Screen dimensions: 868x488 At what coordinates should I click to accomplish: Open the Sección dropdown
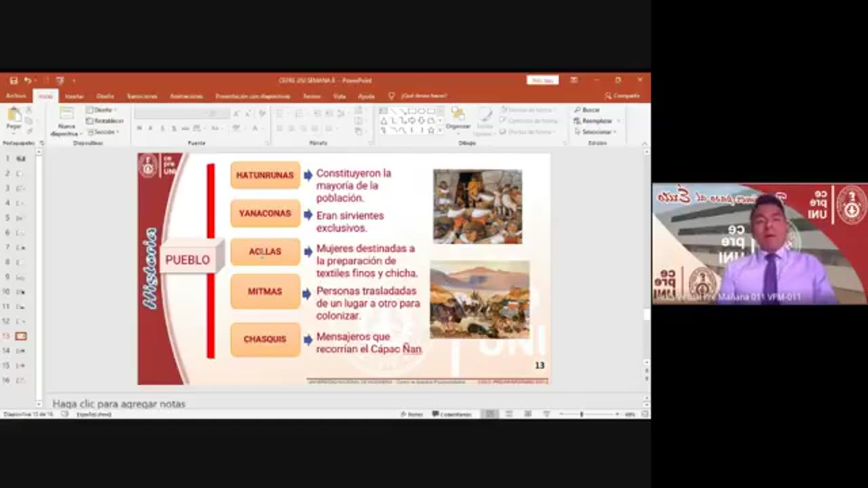tap(103, 131)
